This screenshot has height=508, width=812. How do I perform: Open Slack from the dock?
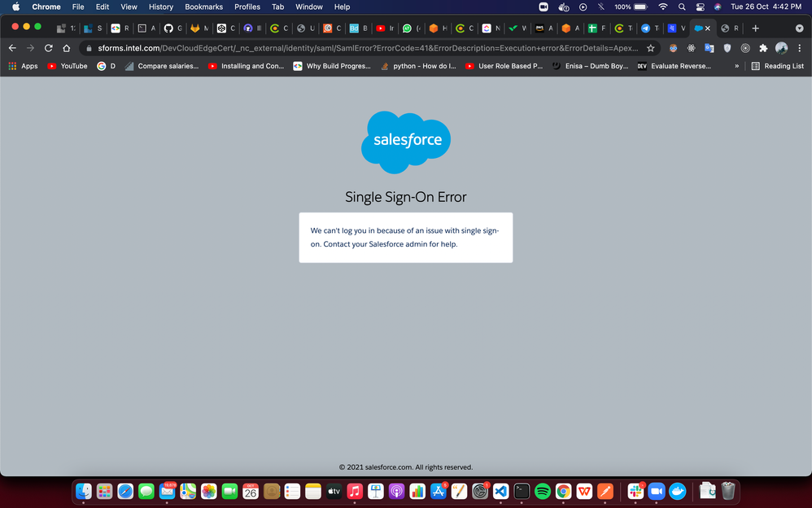tap(635, 491)
